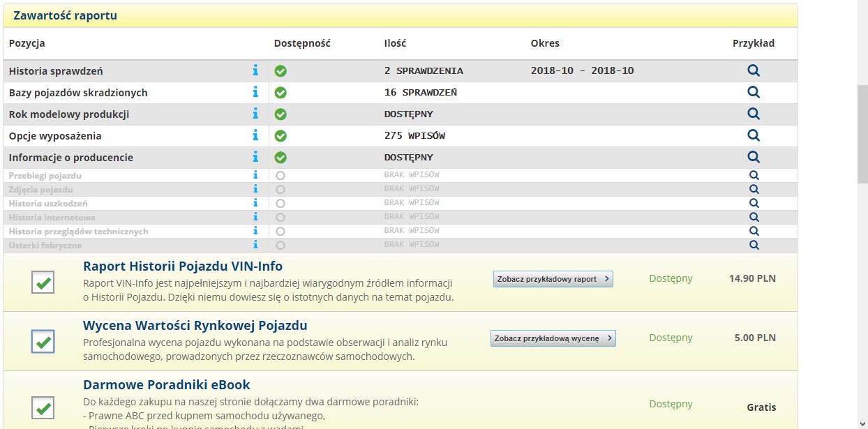Click the Przykład column header

(x=754, y=43)
